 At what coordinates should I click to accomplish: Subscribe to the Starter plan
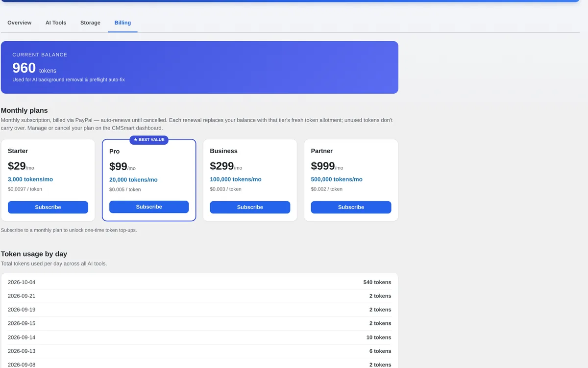pyautogui.click(x=48, y=207)
